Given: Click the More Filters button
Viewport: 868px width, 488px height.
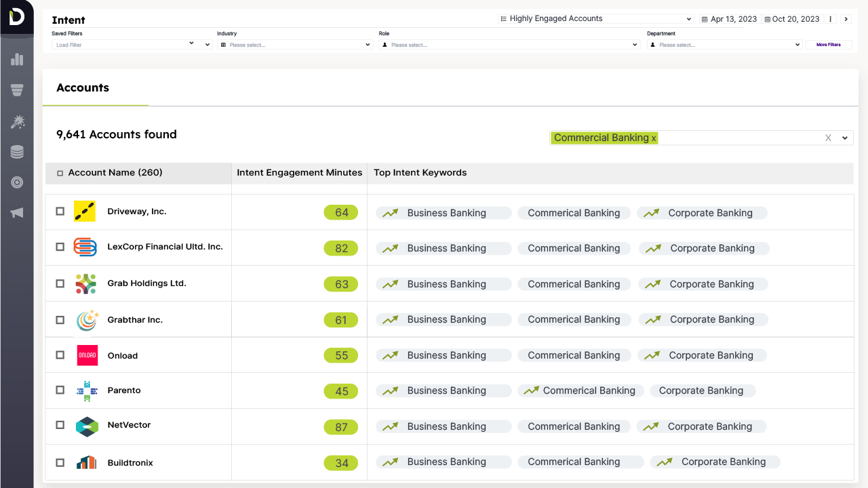Looking at the screenshot, I should tap(828, 45).
